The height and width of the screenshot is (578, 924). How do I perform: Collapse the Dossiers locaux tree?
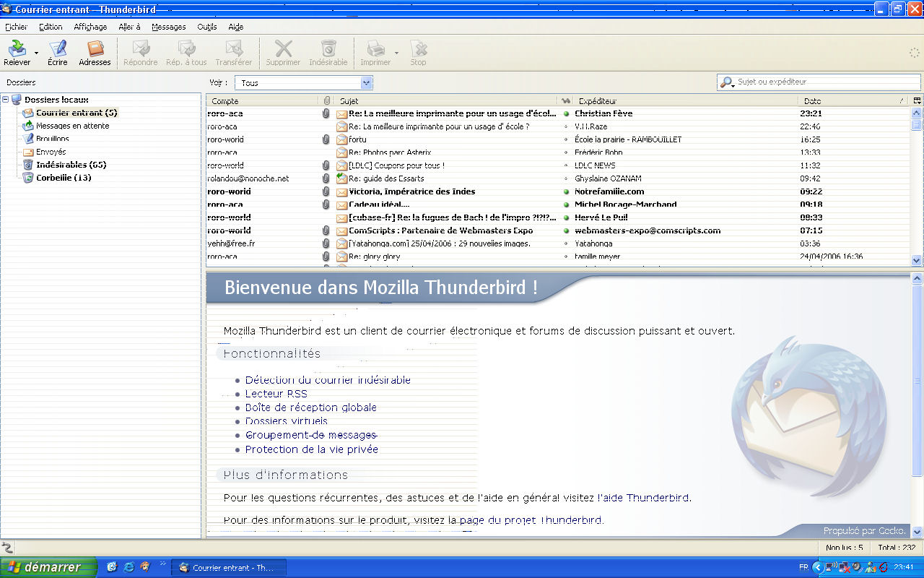tap(6, 100)
